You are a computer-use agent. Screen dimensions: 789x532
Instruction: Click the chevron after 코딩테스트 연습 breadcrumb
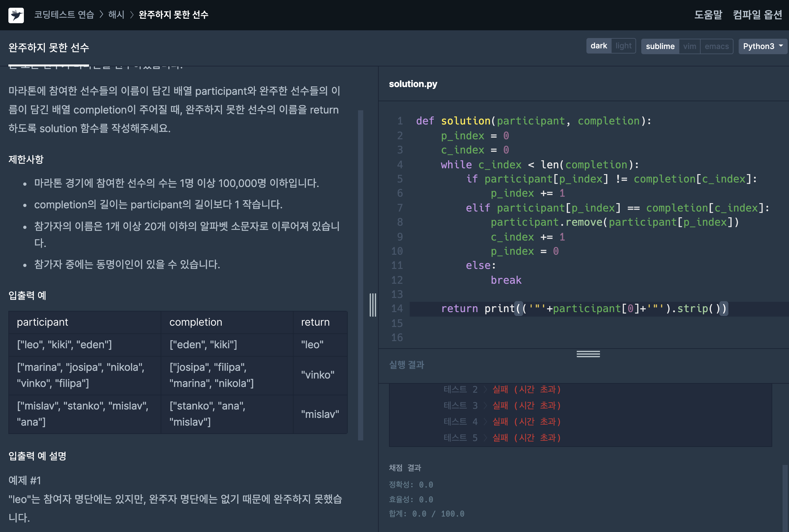[101, 15]
